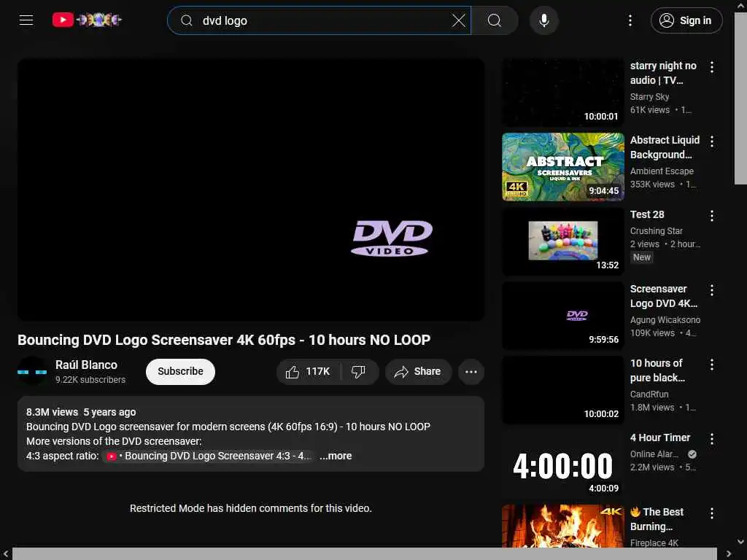Click the New badge under Test 28
The width and height of the screenshot is (747, 560).
click(x=642, y=257)
